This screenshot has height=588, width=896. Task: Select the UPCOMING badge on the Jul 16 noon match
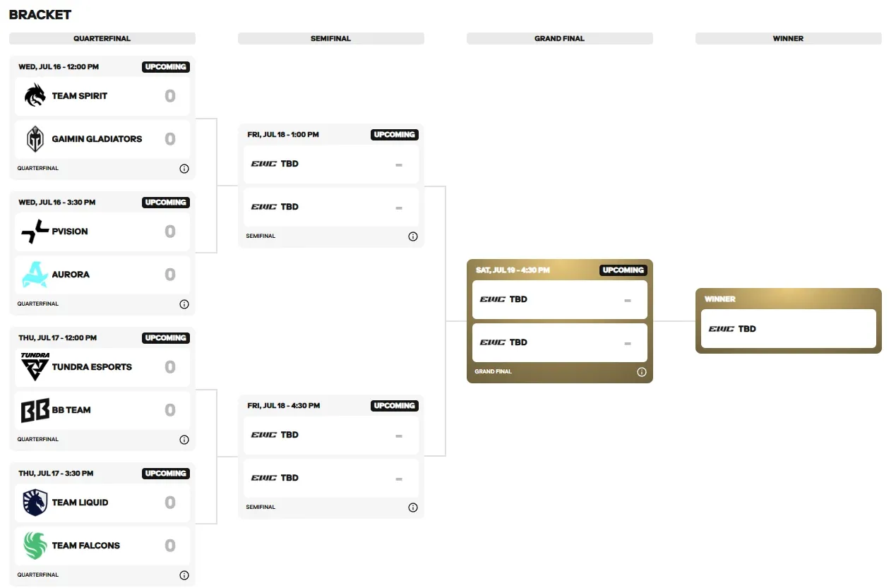165,66
